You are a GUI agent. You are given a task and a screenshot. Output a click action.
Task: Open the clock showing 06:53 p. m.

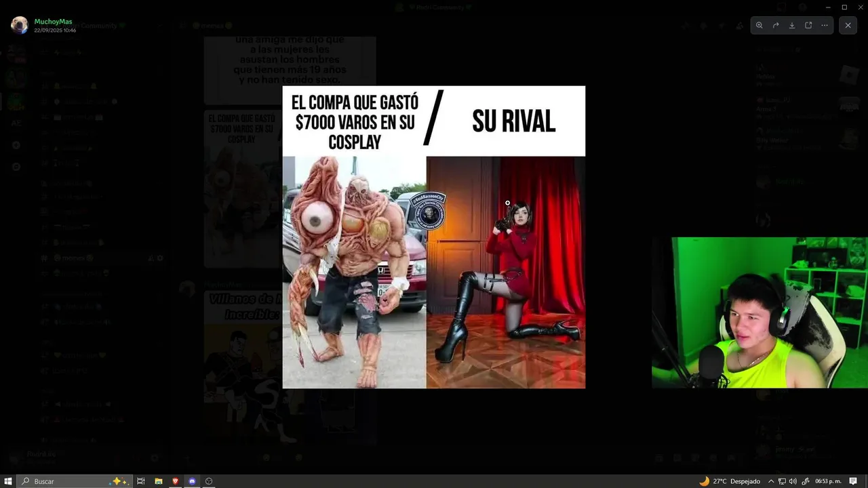pos(827,481)
